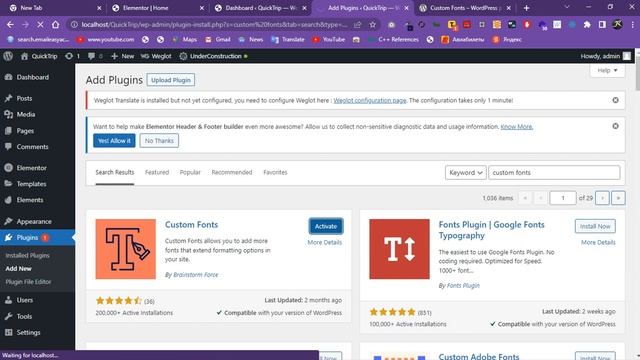
Task: Click the Yes! Allow it button
Action: pyautogui.click(x=114, y=140)
